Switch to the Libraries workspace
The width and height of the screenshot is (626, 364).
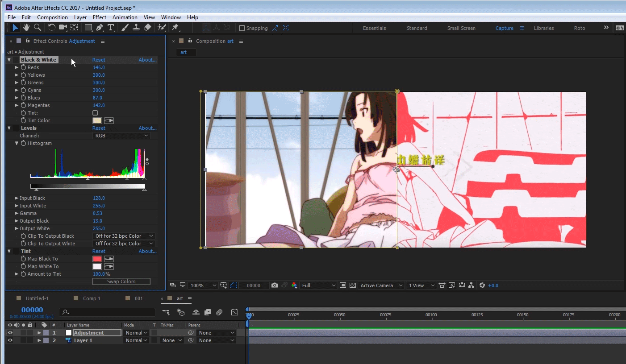coord(544,28)
